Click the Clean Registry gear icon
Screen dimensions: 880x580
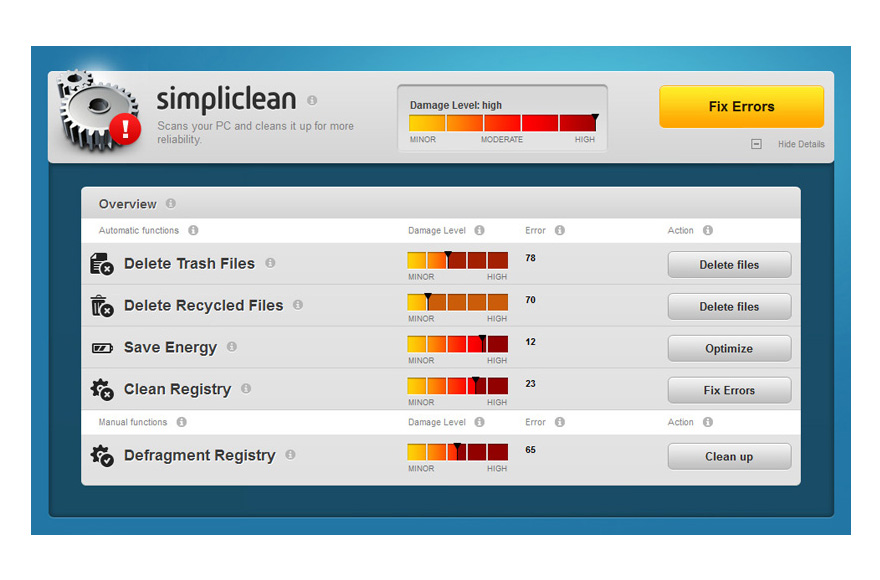[101, 390]
